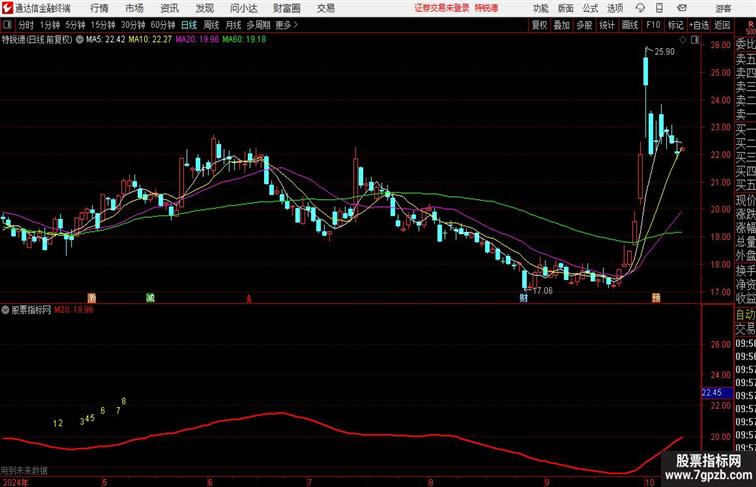Click the 画线 drawing tools button
The height and width of the screenshot is (487, 756).
pyautogui.click(x=630, y=25)
